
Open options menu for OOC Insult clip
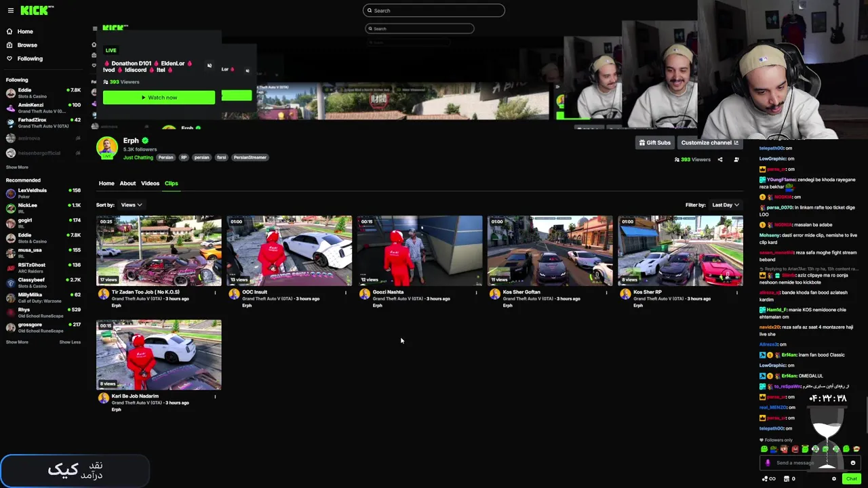click(x=346, y=293)
